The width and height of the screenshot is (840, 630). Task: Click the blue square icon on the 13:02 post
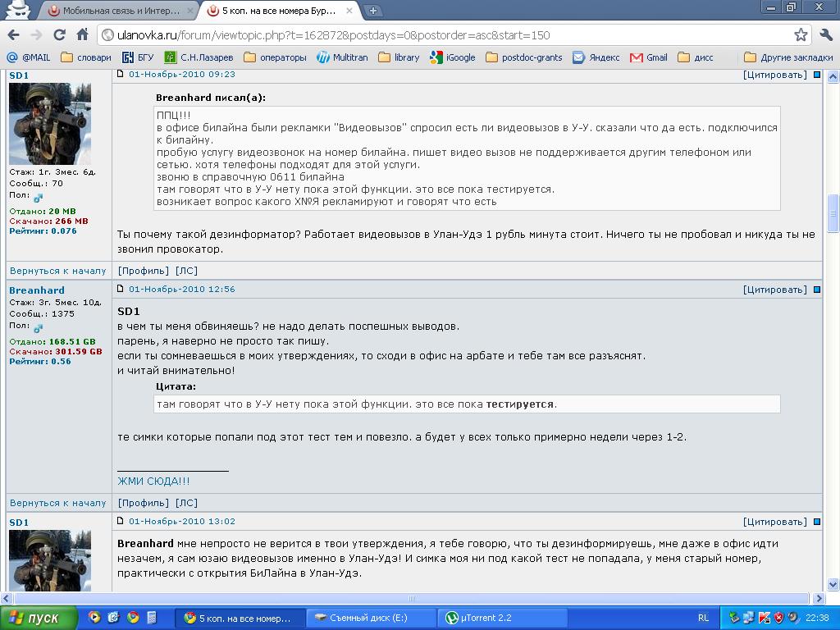[x=817, y=521]
